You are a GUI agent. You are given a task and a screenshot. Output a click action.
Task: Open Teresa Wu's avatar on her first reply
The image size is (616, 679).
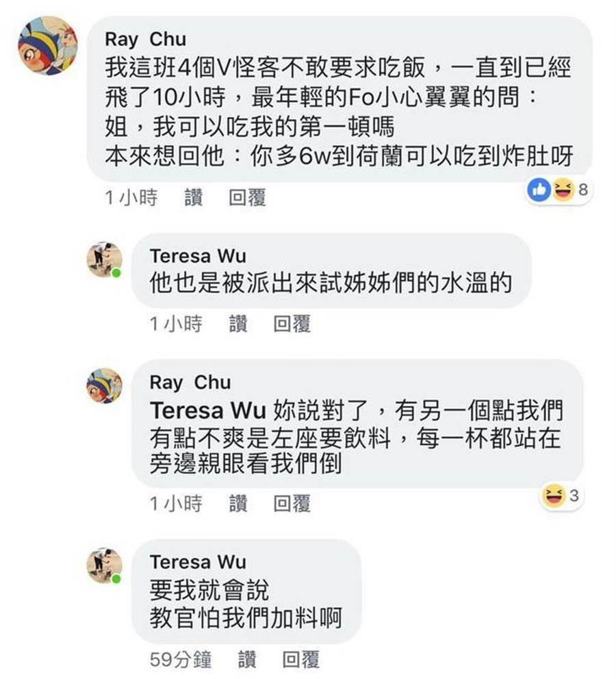pos(104,259)
